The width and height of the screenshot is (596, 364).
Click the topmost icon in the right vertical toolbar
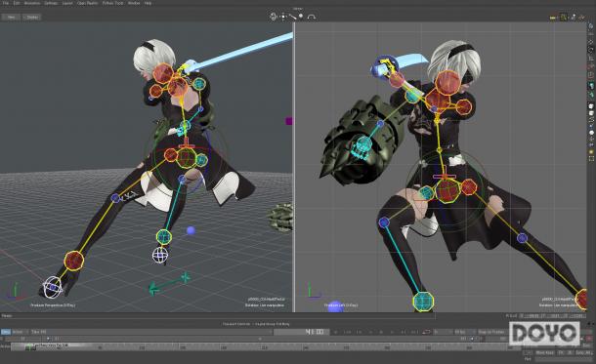(591, 26)
